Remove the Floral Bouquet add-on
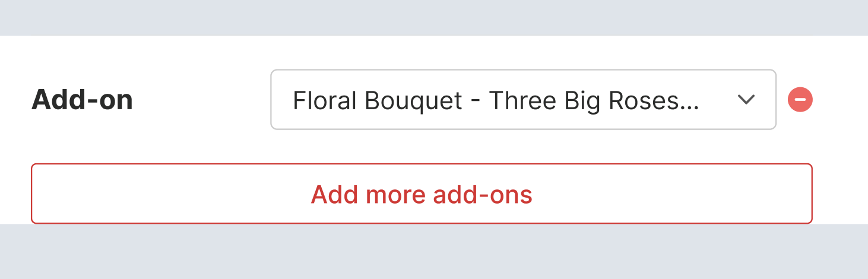 [800, 100]
